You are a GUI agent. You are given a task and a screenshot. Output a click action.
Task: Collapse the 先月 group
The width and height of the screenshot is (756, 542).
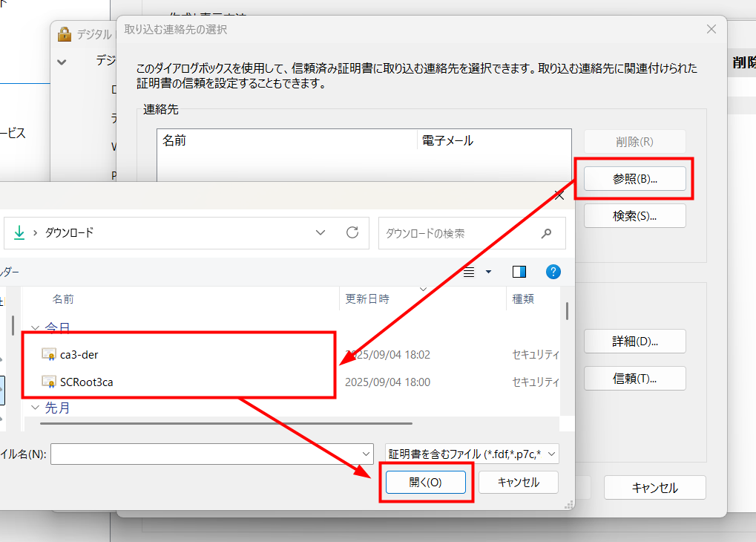tap(35, 408)
